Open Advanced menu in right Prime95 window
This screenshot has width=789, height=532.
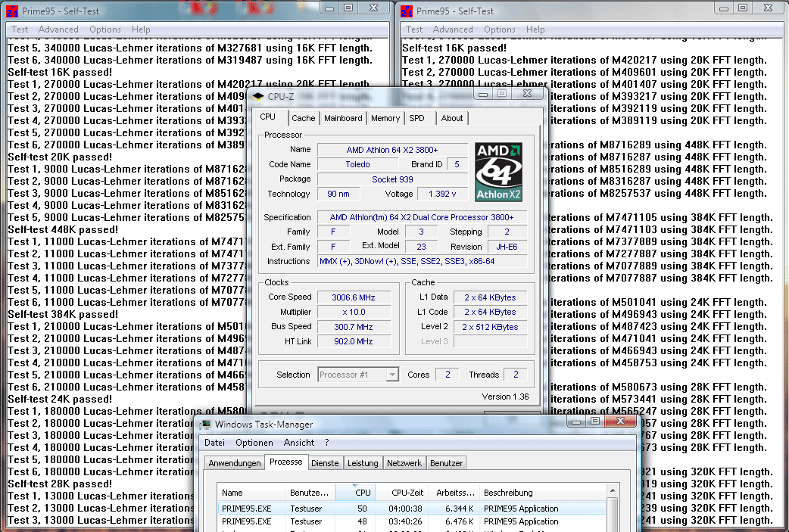453,30
